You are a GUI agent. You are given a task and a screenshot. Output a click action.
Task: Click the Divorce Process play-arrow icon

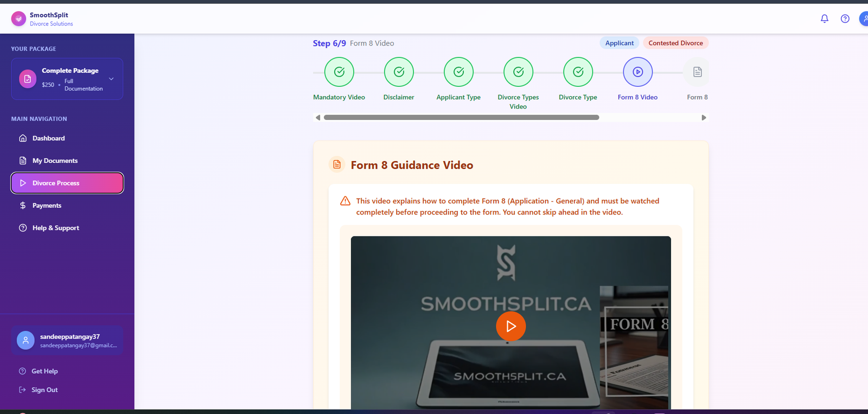click(x=23, y=183)
